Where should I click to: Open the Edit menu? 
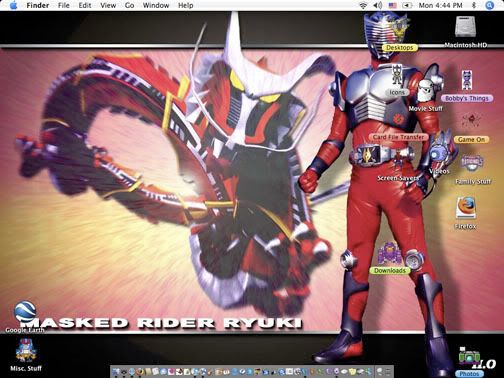pyautogui.click(x=85, y=5)
